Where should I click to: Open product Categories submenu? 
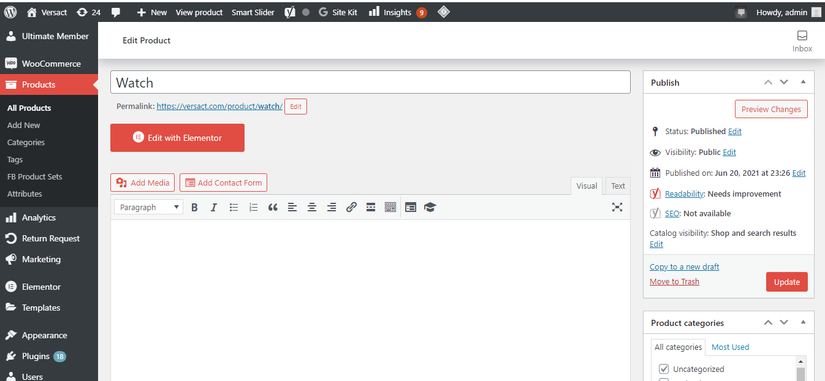(26, 142)
